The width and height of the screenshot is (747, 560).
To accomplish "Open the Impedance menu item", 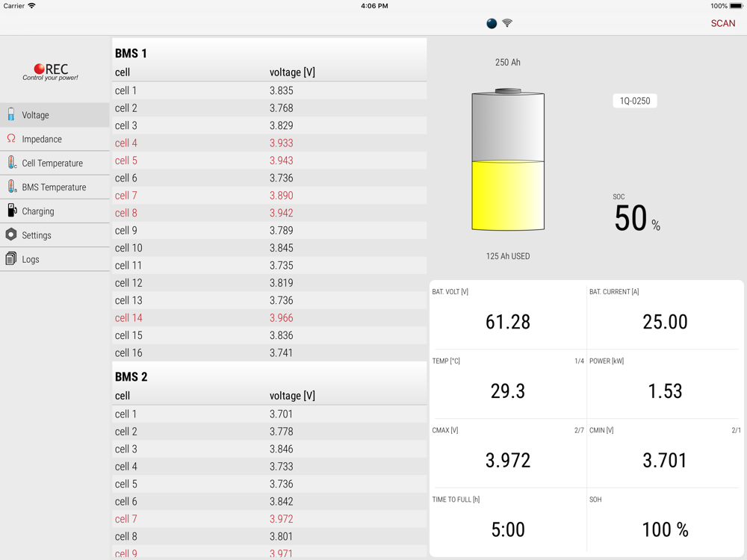I will (x=55, y=139).
